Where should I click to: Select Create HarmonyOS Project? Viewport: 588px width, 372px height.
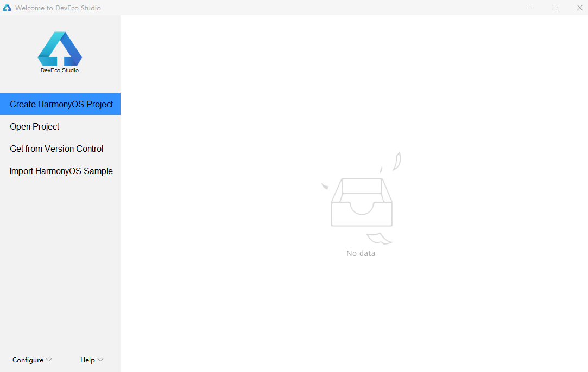click(x=60, y=104)
